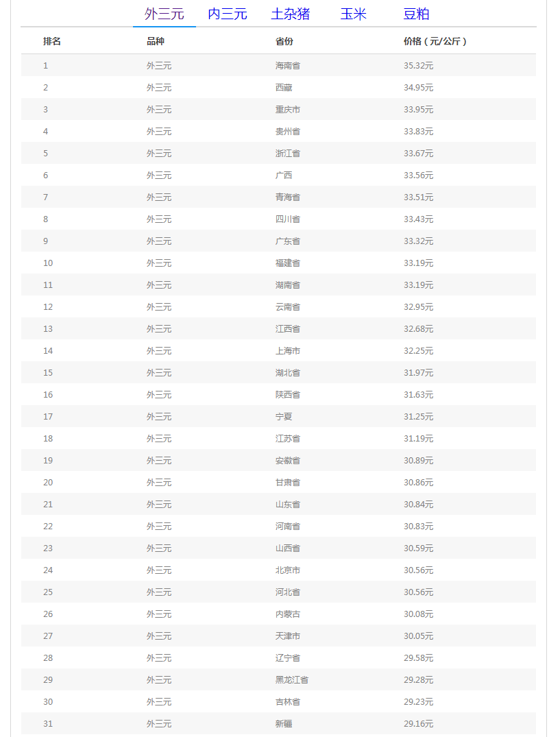Click the 浙江省 province entry
The image size is (560, 737).
point(288,154)
